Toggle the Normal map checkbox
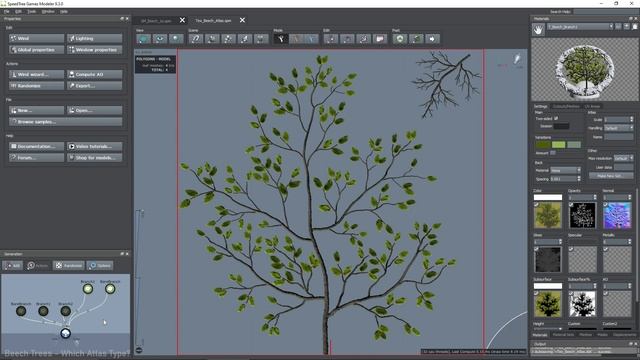The width and height of the screenshot is (640, 360). (606, 204)
